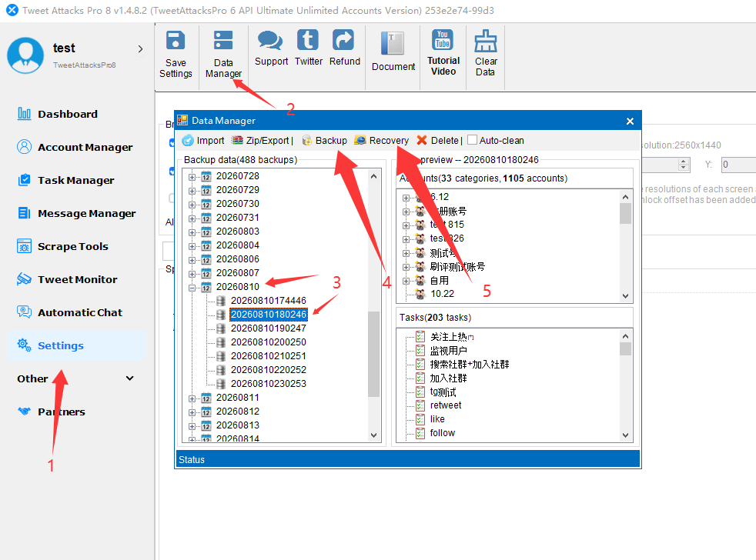Select the 10.22 account category

pyautogui.click(x=442, y=294)
